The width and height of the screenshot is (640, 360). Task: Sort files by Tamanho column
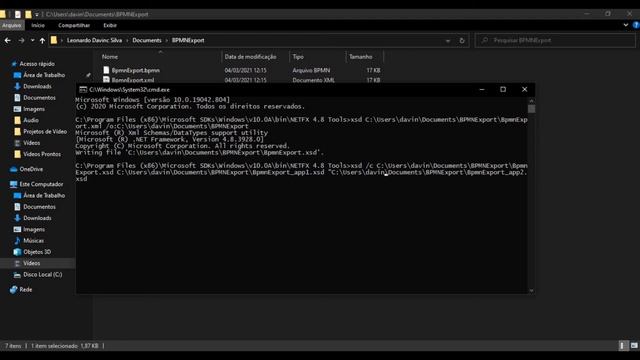(360, 57)
